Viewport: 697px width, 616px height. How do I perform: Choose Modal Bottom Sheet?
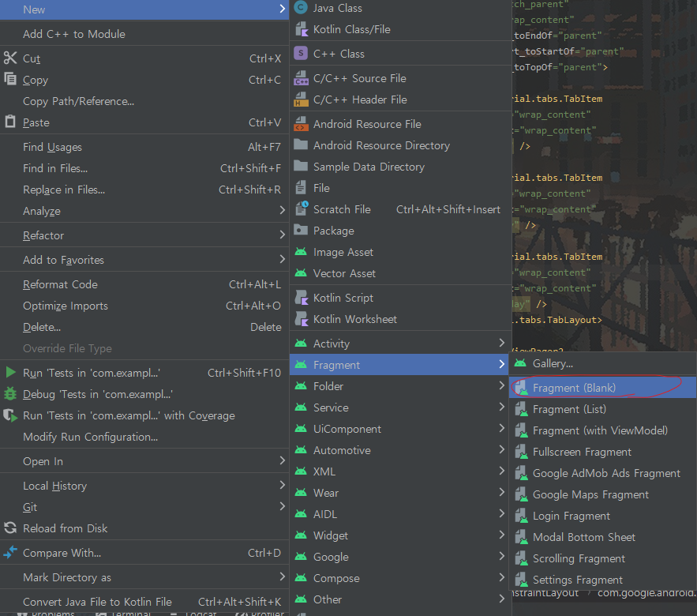pyautogui.click(x=603, y=537)
